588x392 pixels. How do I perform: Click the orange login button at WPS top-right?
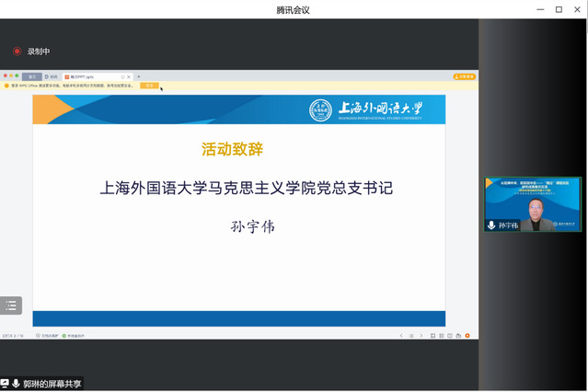[x=466, y=76]
